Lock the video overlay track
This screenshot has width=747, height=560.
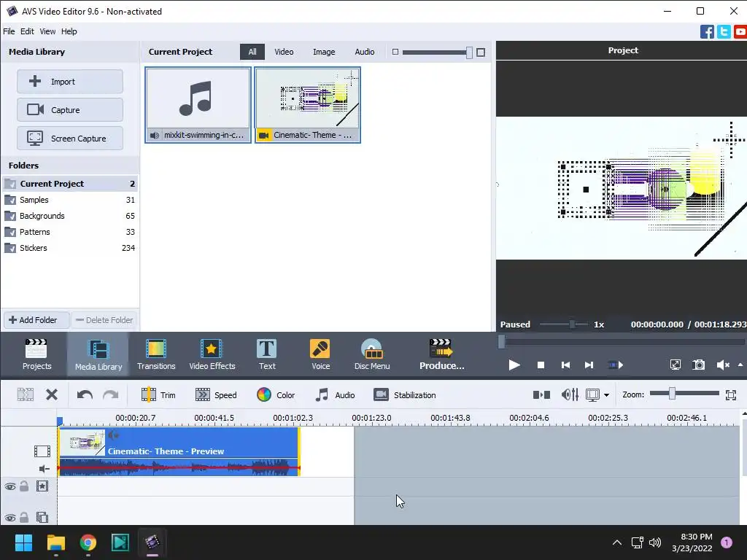click(x=24, y=517)
